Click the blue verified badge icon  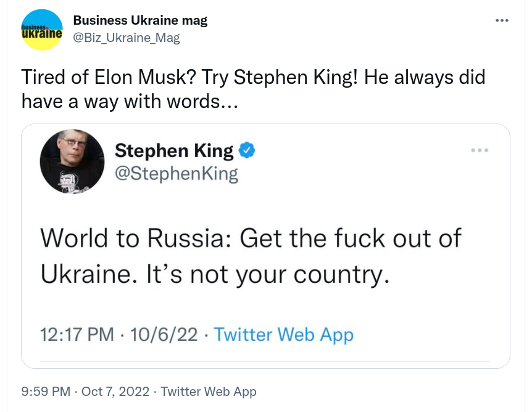coord(247,150)
